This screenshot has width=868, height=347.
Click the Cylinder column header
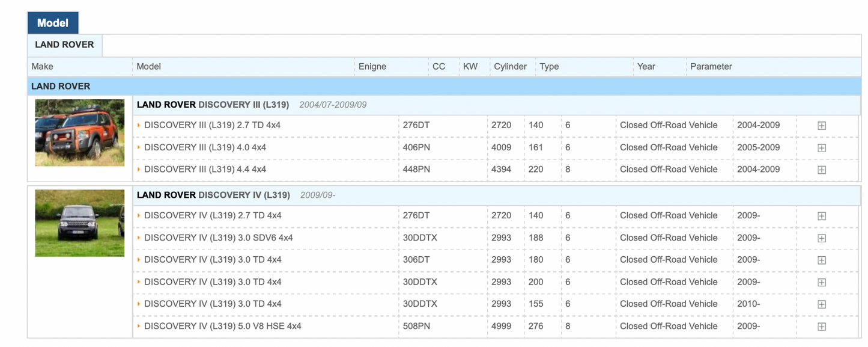[511, 67]
